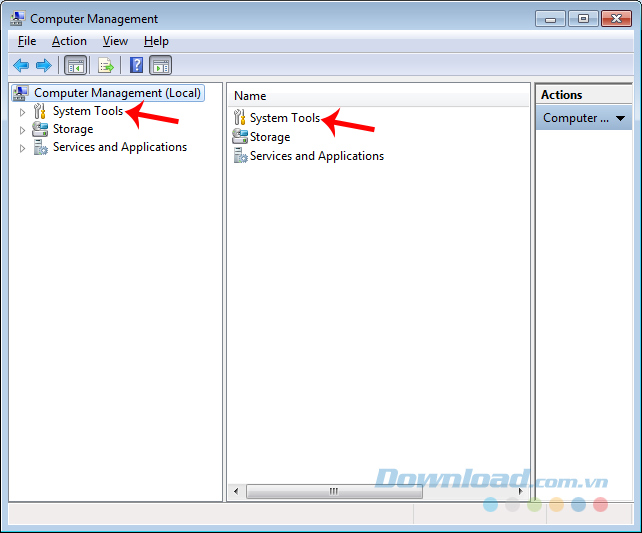
Task: Toggle the Show/Hide Console Tree icon
Action: tap(76, 65)
